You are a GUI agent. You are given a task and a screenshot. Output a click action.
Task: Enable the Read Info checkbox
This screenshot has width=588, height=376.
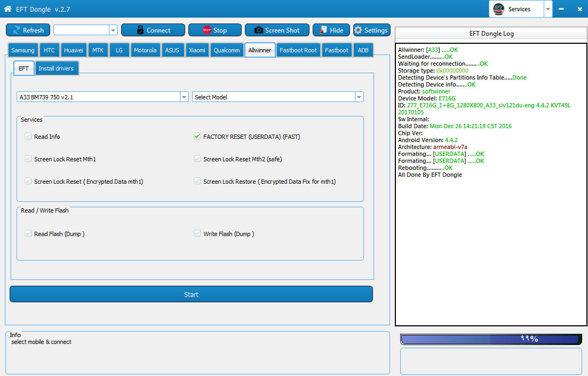[x=28, y=136]
